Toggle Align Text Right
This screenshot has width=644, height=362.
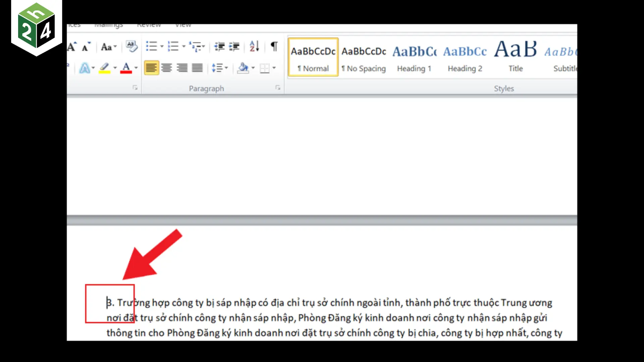(x=182, y=68)
